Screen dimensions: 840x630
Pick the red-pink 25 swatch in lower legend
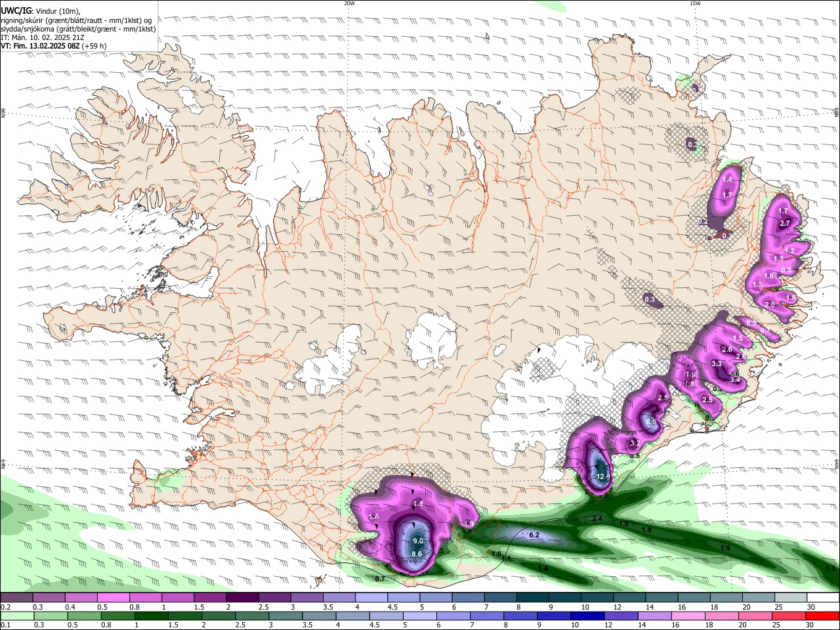pyautogui.click(x=789, y=616)
